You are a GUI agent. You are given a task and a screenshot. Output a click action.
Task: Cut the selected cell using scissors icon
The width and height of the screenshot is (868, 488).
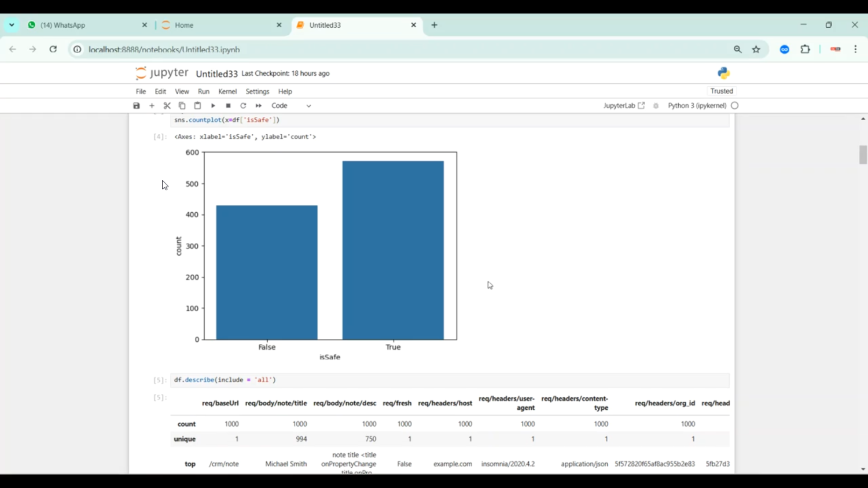coord(167,106)
